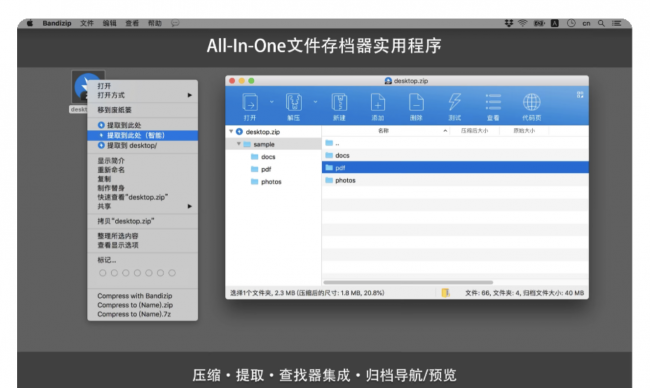Sort by the 原始大小 column header

[524, 131]
